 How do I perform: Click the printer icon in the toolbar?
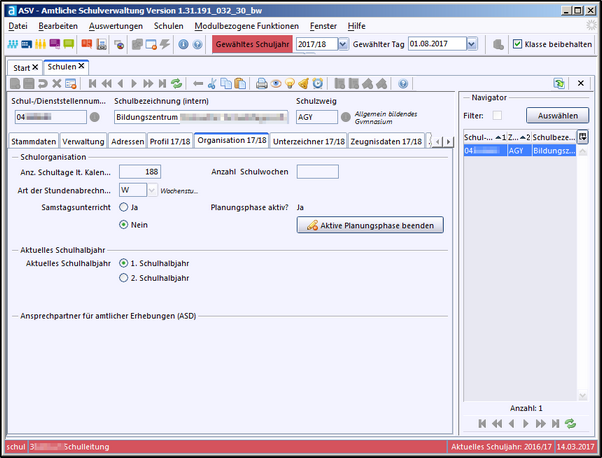261,84
